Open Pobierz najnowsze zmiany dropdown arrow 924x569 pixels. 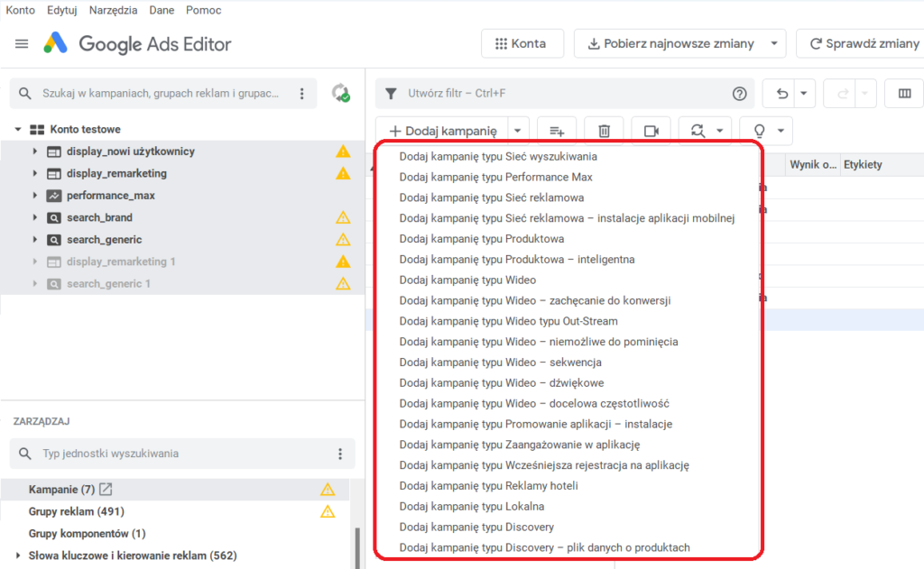tap(774, 43)
